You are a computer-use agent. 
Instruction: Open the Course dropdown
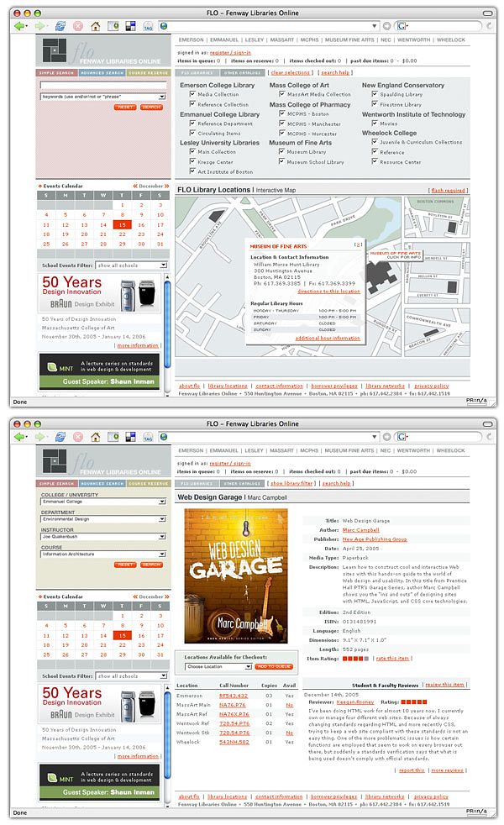tap(162, 554)
